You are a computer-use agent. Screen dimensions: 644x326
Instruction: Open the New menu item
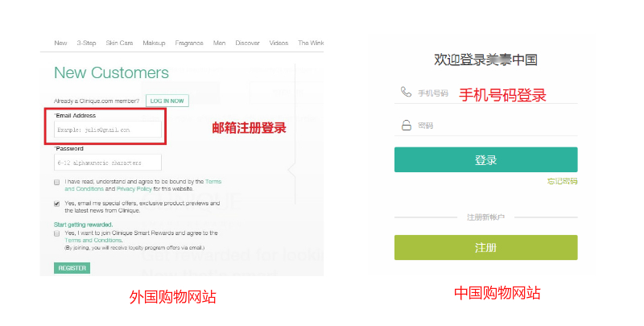pos(60,43)
